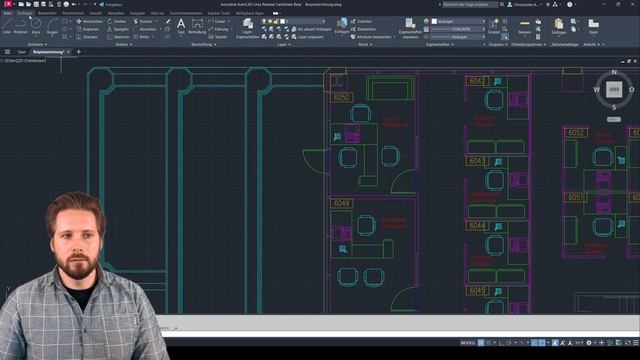Click the Erstellen block create tool
Viewport: 640px width, 360px height.
(x=361, y=21)
